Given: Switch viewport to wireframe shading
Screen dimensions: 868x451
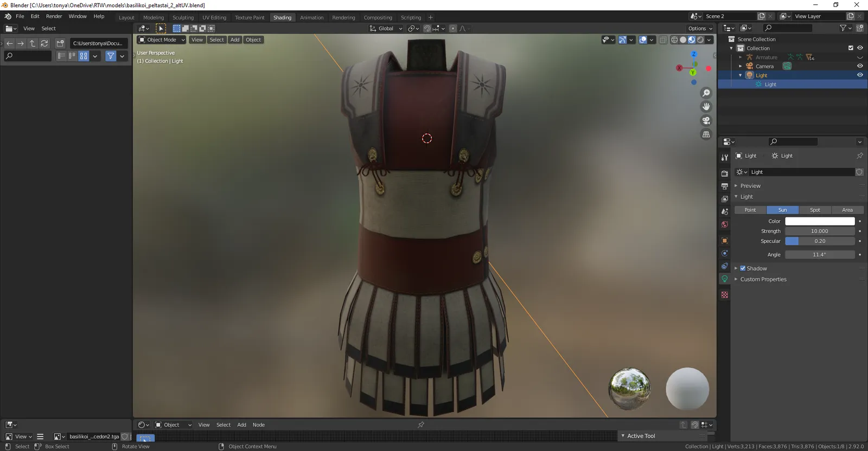Looking at the screenshot, I should (674, 40).
